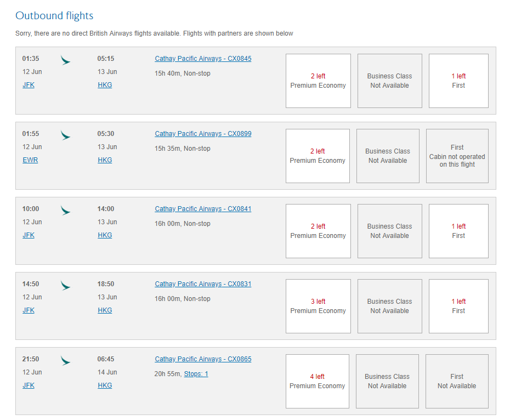Open EWR airport link
The width and height of the screenshot is (527, 420).
30,160
